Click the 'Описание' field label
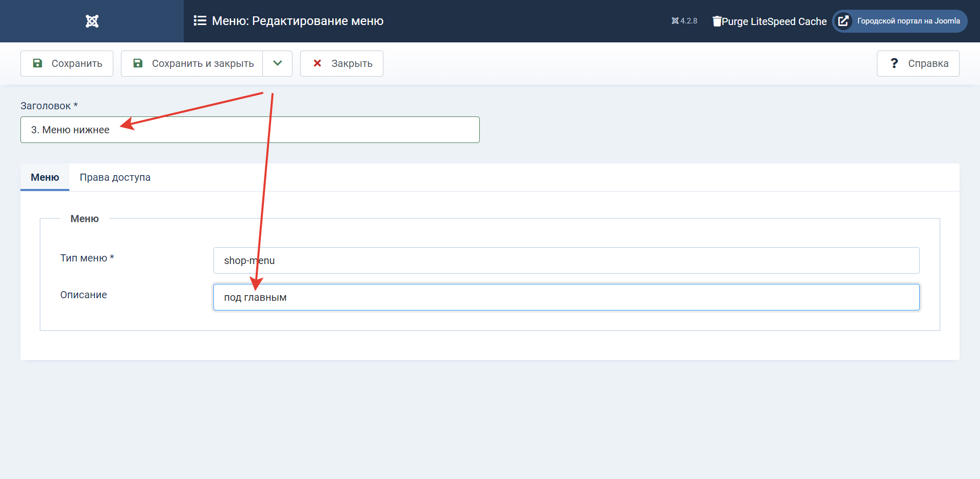The image size is (980, 479). [84, 295]
